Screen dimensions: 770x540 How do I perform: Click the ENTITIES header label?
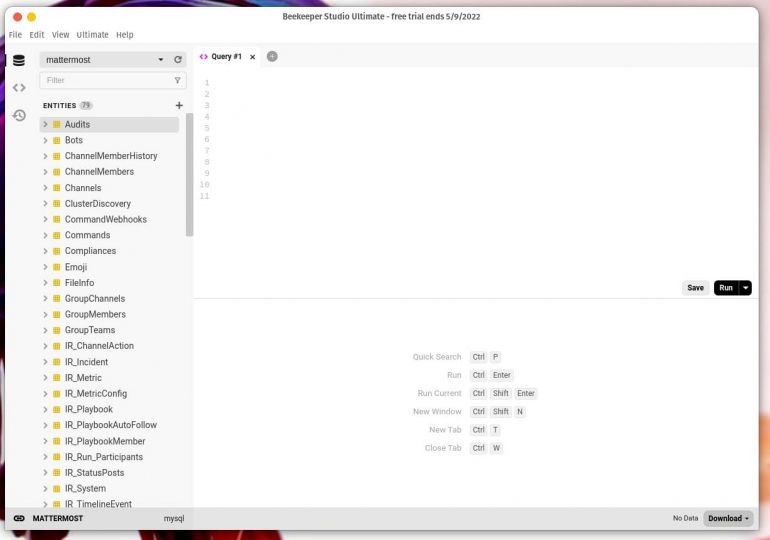coord(59,106)
